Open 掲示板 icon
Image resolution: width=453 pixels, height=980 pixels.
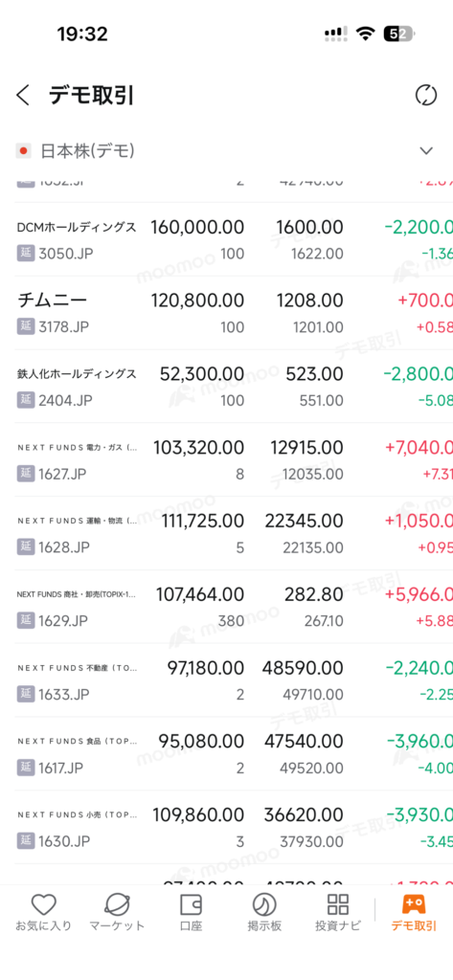[263, 904]
